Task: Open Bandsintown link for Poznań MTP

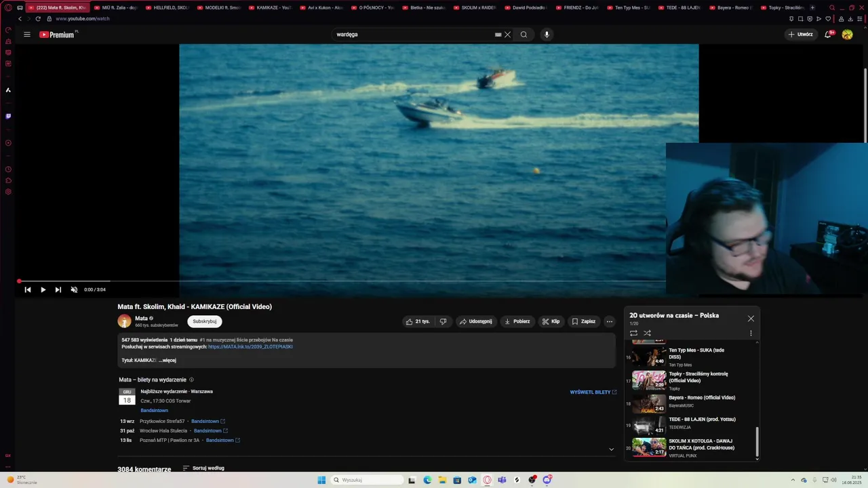Action: tap(223, 441)
